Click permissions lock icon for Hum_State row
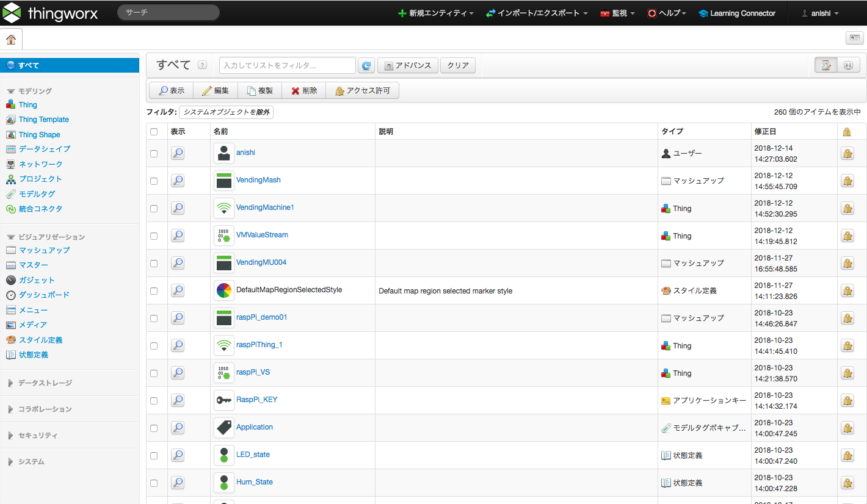The width and height of the screenshot is (867, 504). click(x=847, y=483)
